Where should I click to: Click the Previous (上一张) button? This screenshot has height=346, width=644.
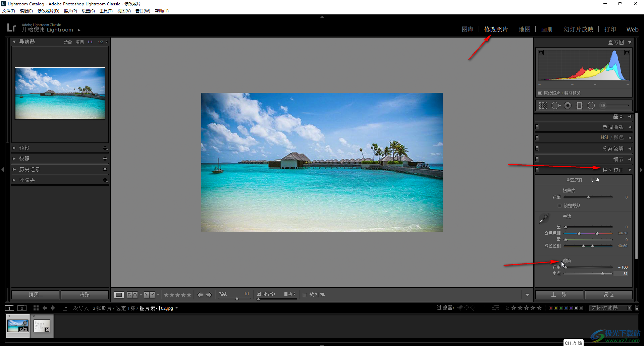click(x=559, y=295)
